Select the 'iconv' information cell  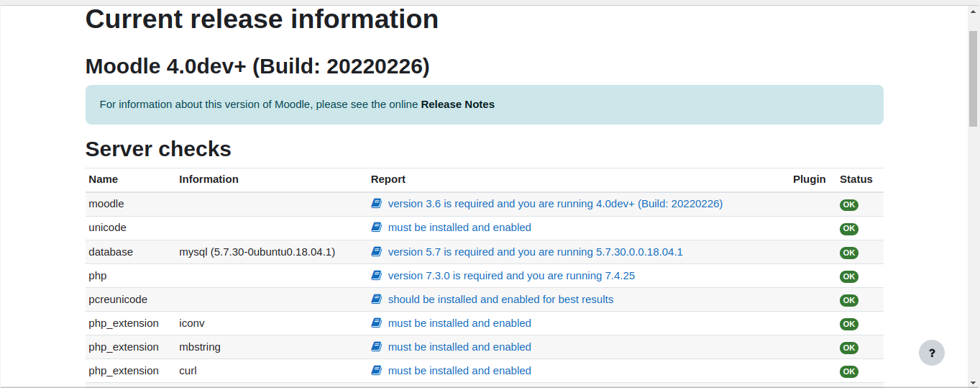click(x=192, y=323)
